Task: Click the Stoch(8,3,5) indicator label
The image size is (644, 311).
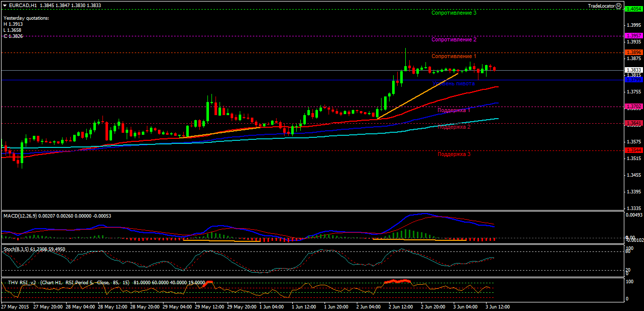Action: tap(16, 249)
